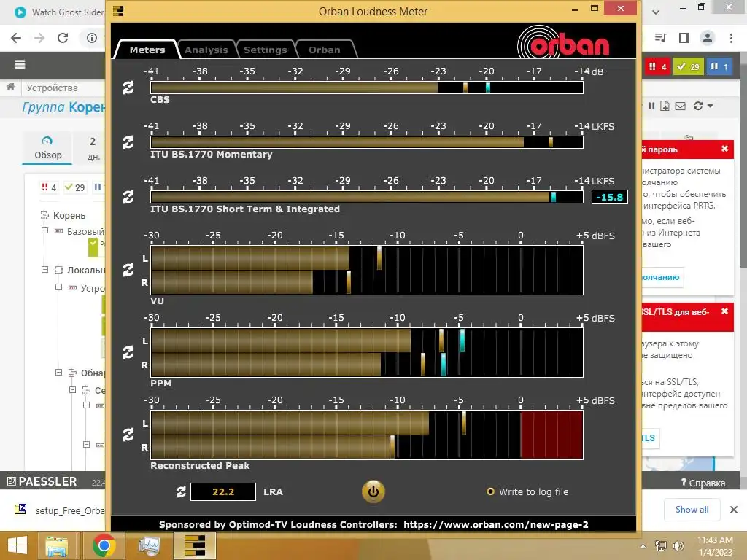Open the Analysis tab
The width and height of the screenshot is (747, 560).
coord(206,50)
